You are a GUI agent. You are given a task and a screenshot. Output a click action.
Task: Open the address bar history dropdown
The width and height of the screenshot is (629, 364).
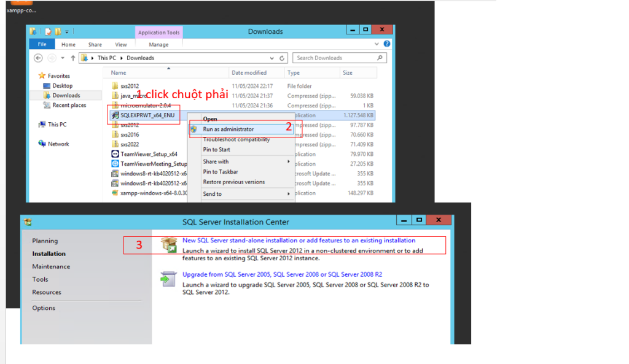(x=272, y=58)
